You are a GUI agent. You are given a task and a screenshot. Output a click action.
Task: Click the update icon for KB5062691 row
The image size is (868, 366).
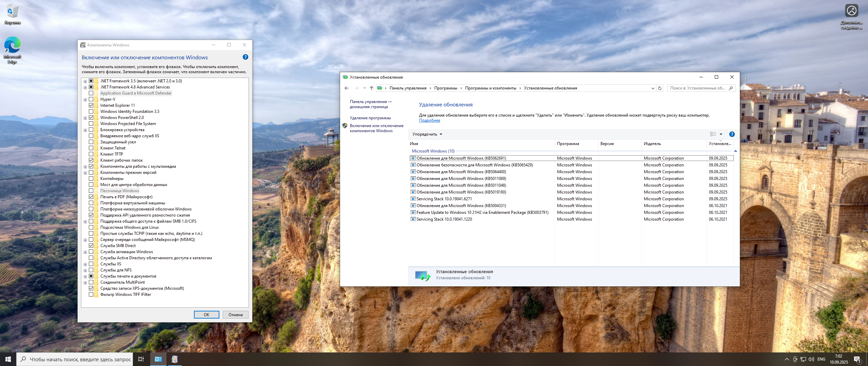(413, 158)
